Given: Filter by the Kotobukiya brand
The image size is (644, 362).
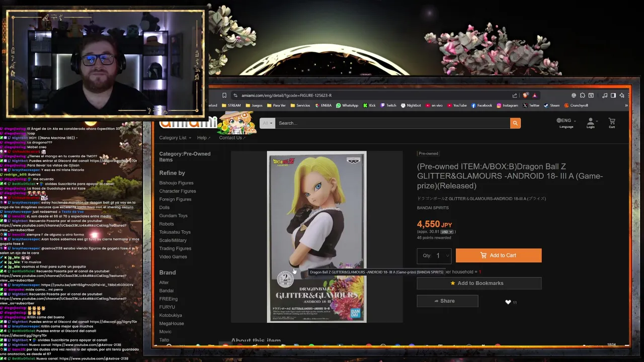Looking at the screenshot, I should [x=171, y=315].
